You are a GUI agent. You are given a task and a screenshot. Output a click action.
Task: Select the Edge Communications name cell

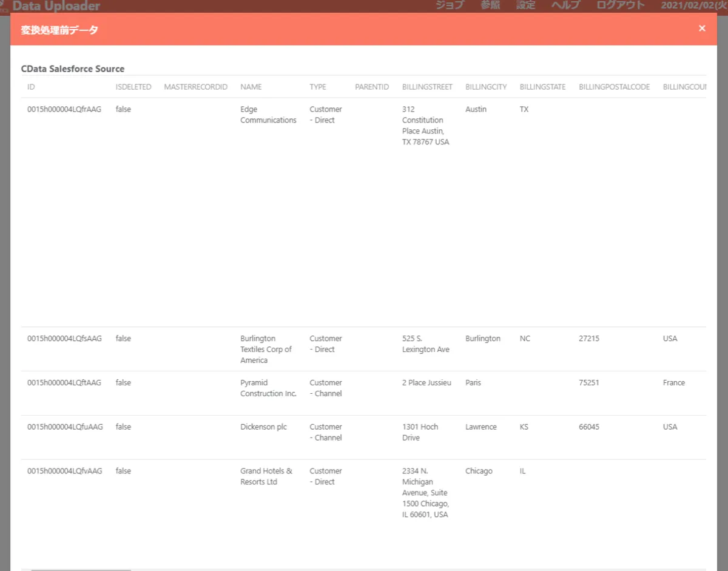268,115
